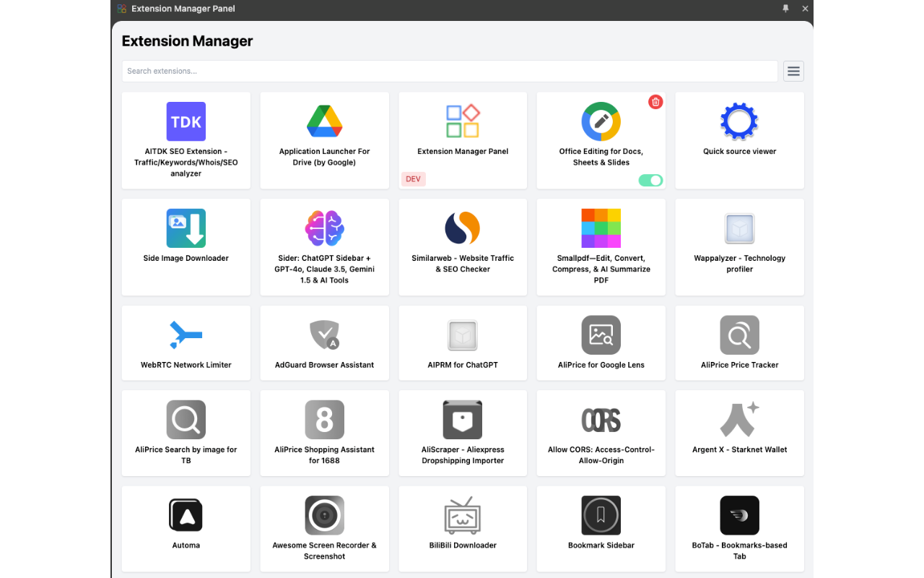Select the WebRTC Network Limiter icon
Image resolution: width=924 pixels, height=578 pixels.
[x=186, y=335]
